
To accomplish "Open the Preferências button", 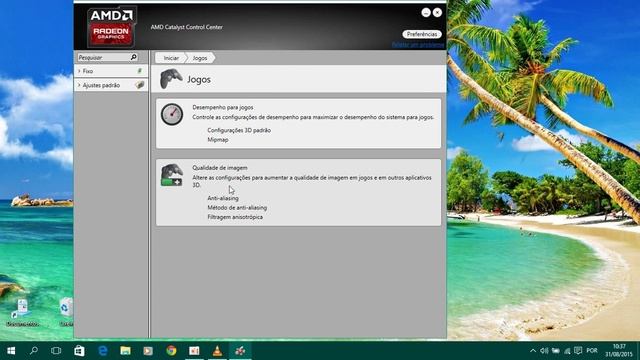I will (x=422, y=34).
